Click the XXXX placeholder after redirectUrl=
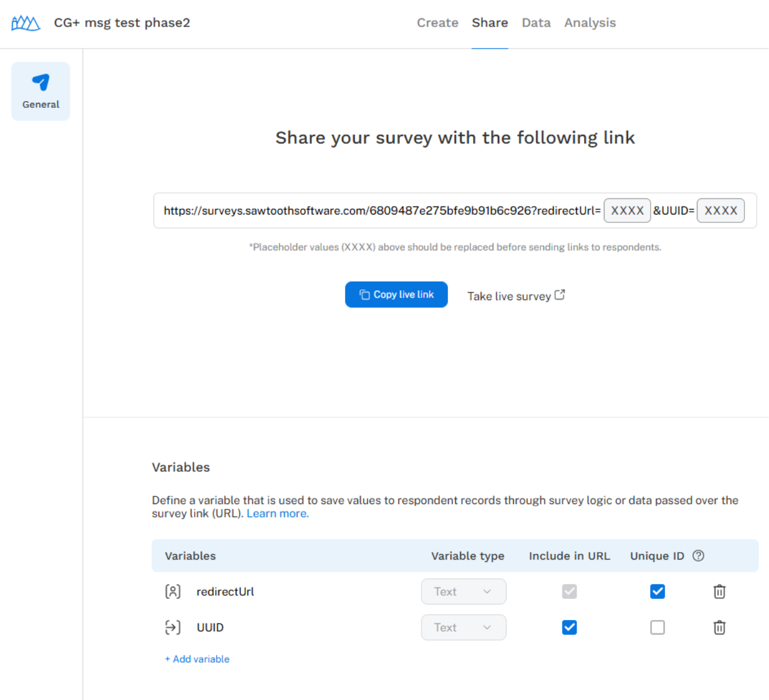Image resolution: width=769 pixels, height=700 pixels. coord(627,210)
